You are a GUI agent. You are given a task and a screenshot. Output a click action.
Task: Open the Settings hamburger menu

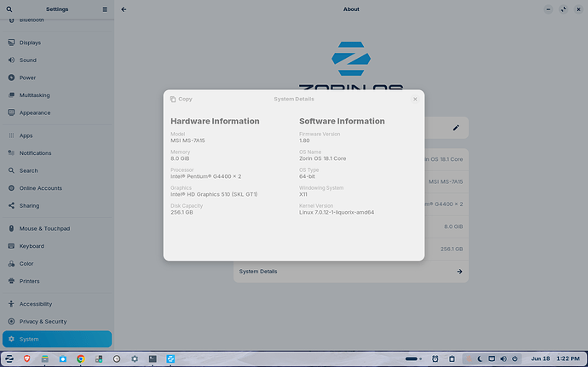point(105,9)
